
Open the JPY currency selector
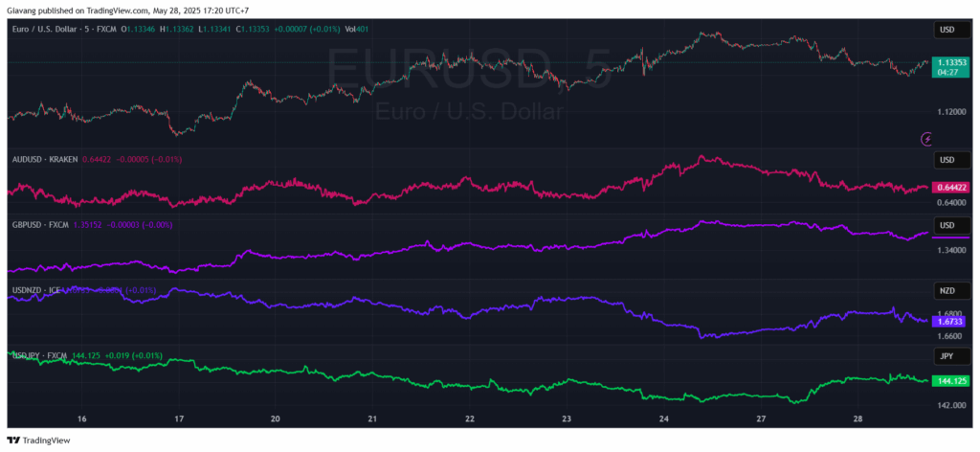pyautogui.click(x=947, y=356)
